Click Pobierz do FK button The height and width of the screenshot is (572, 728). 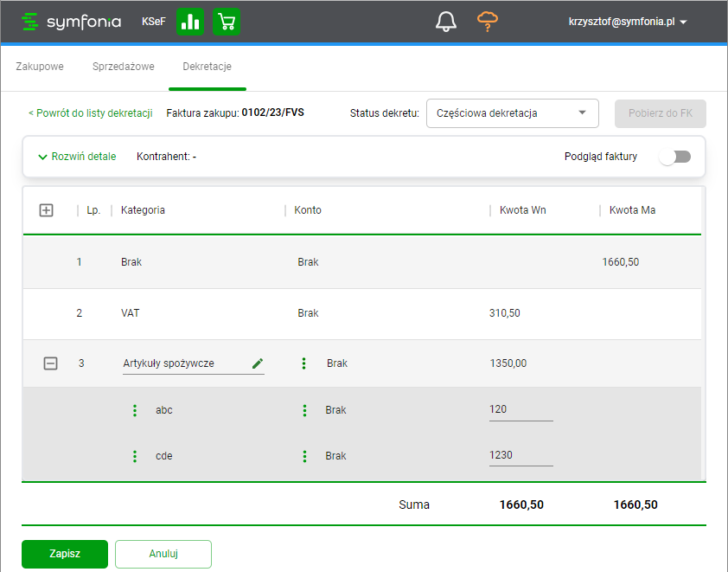click(x=661, y=113)
